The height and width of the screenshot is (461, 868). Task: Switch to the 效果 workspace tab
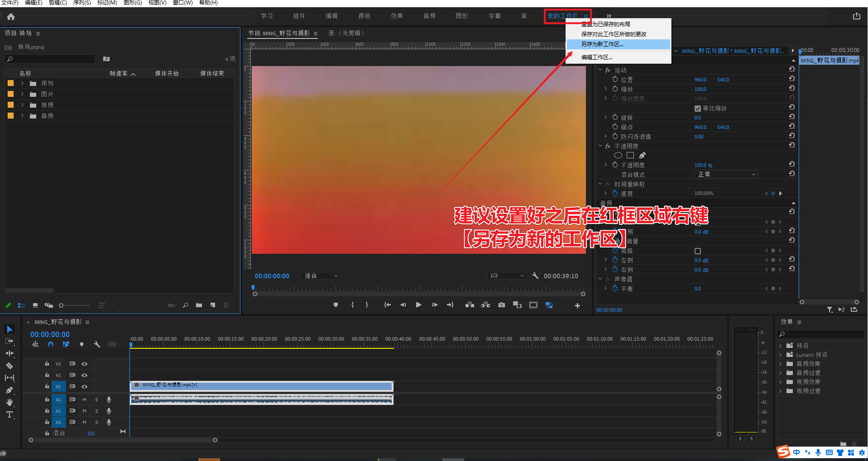[397, 16]
